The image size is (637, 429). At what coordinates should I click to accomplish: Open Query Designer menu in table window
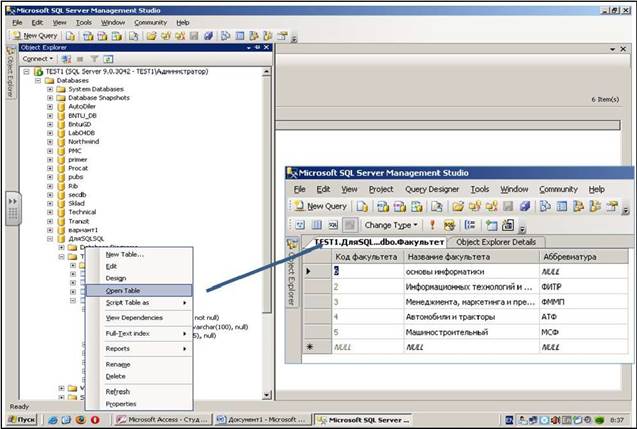[432, 189]
